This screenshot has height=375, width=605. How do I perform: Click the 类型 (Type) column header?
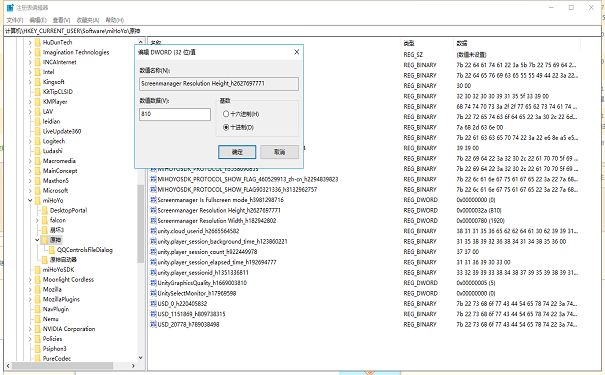pyautogui.click(x=409, y=43)
